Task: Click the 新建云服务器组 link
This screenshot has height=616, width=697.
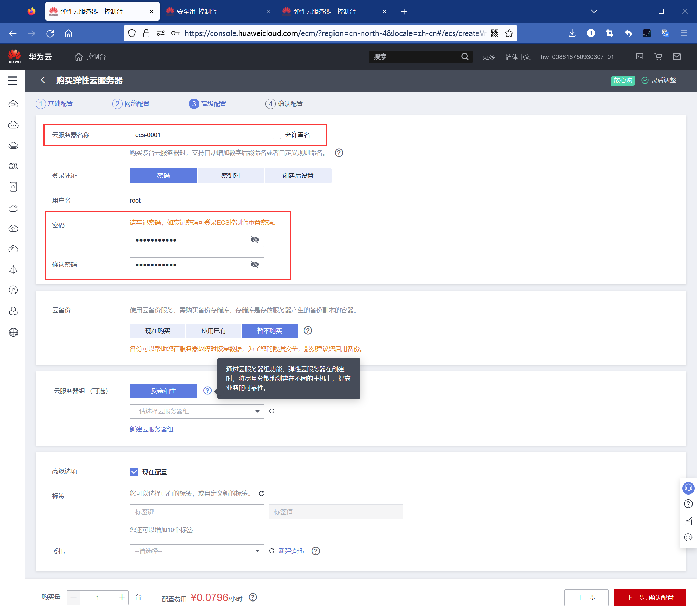Action: click(x=152, y=429)
